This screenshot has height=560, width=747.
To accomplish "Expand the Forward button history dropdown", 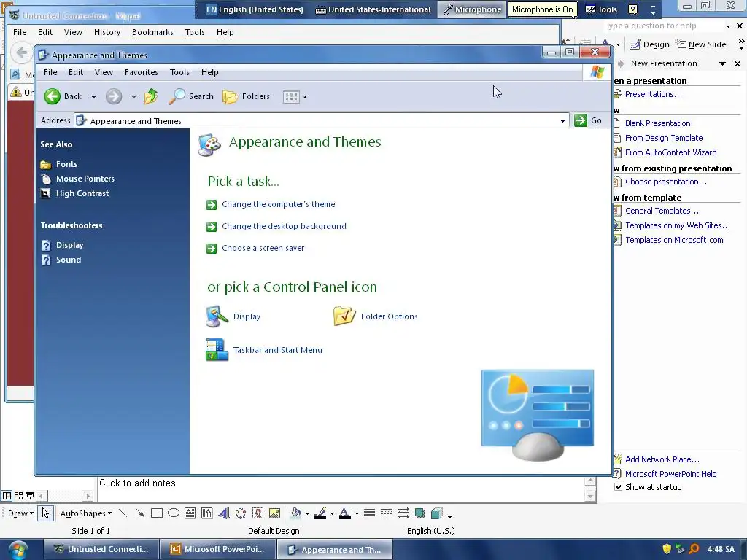I will [134, 97].
